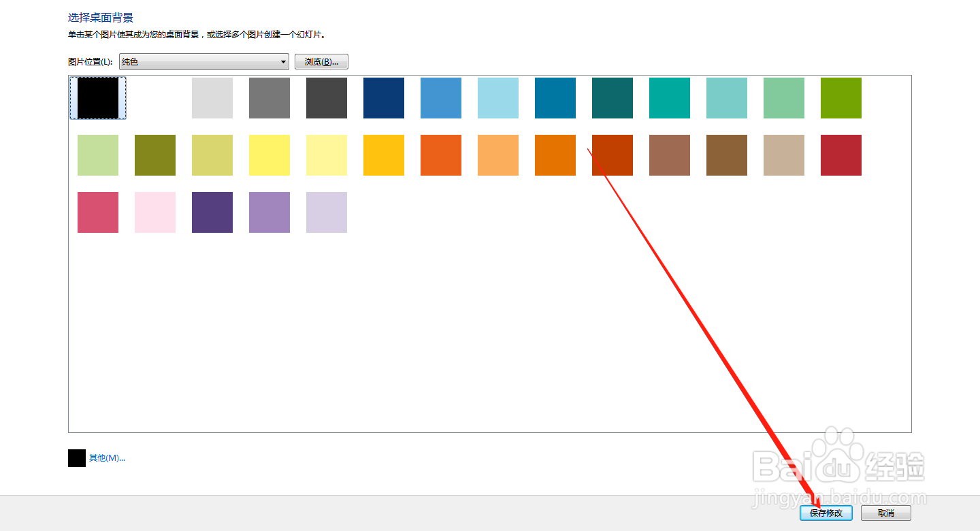Select the medium sky blue swatch
Viewport: 980px width, 531px height.
click(x=441, y=98)
